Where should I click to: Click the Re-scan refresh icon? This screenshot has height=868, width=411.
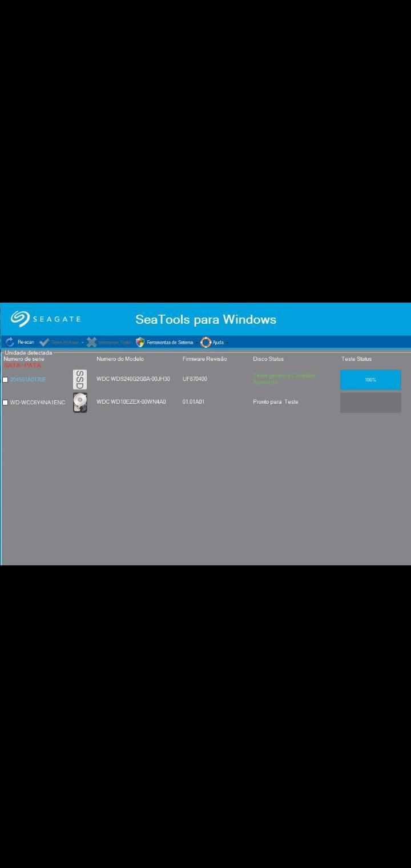10,342
